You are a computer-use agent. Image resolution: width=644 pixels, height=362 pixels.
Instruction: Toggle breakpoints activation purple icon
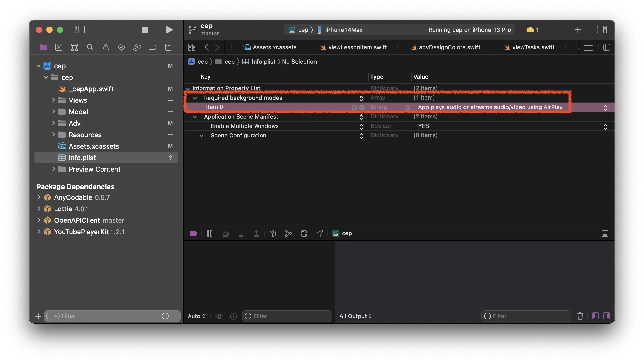pyautogui.click(x=193, y=233)
